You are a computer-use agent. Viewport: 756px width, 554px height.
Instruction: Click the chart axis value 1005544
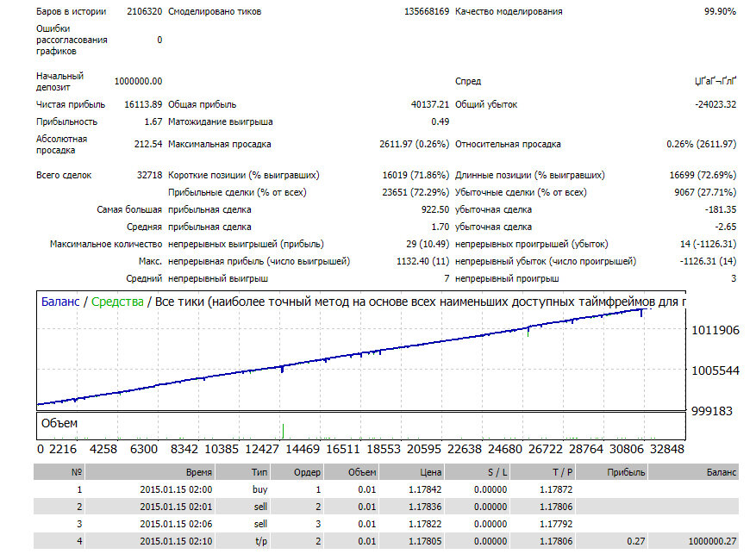[715, 371]
